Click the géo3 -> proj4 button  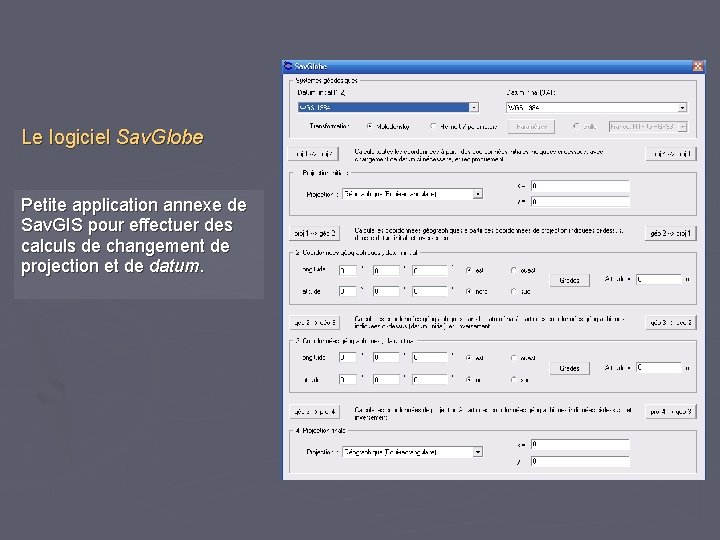pos(315,411)
